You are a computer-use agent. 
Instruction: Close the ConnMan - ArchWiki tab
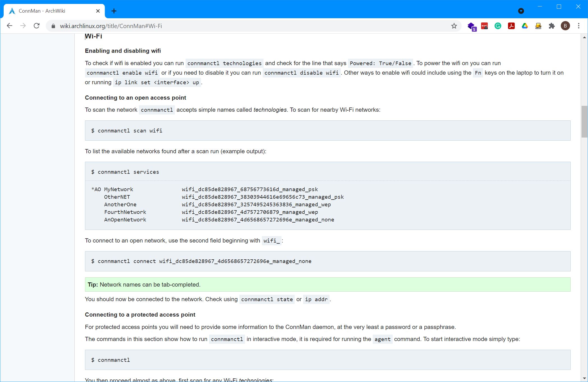click(x=98, y=11)
